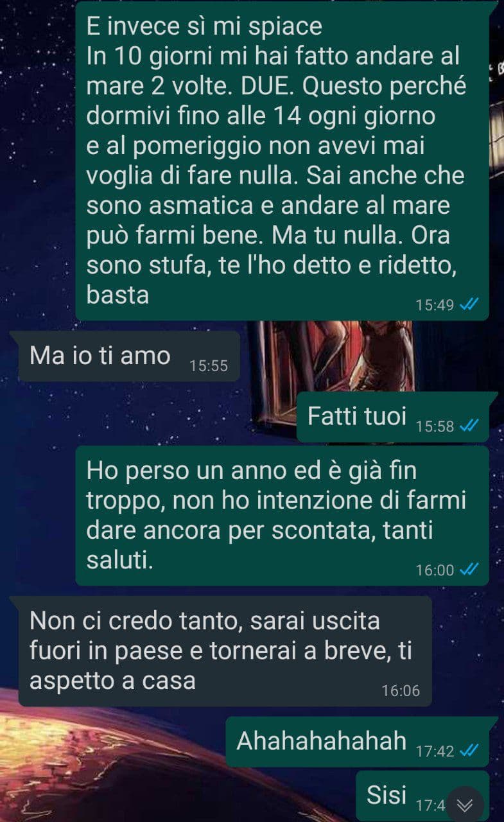Tap the 16:06 timestamp

pyautogui.click(x=401, y=691)
